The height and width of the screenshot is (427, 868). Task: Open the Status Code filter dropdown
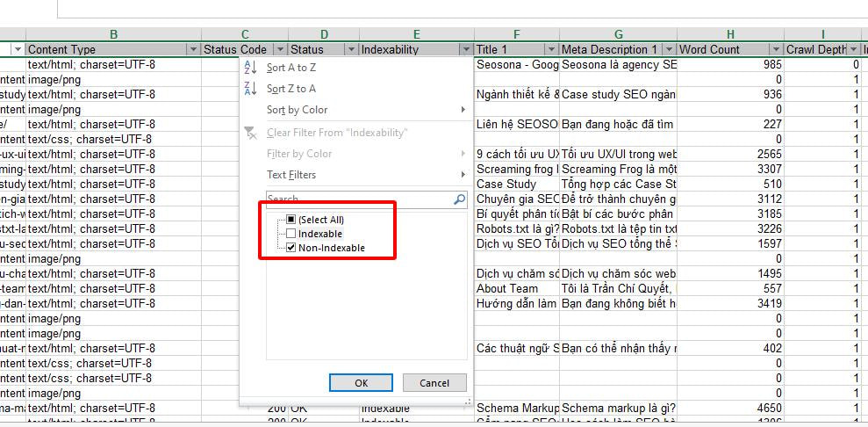[x=281, y=50]
